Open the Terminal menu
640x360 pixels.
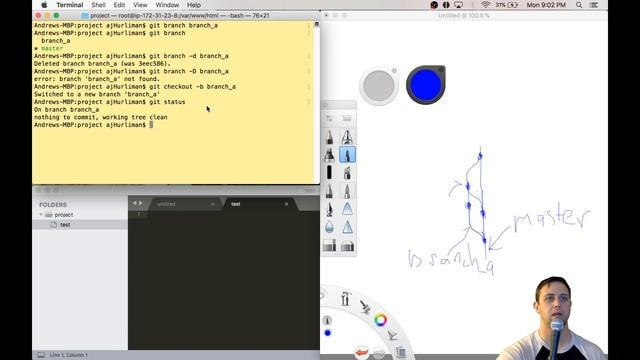tap(70, 5)
